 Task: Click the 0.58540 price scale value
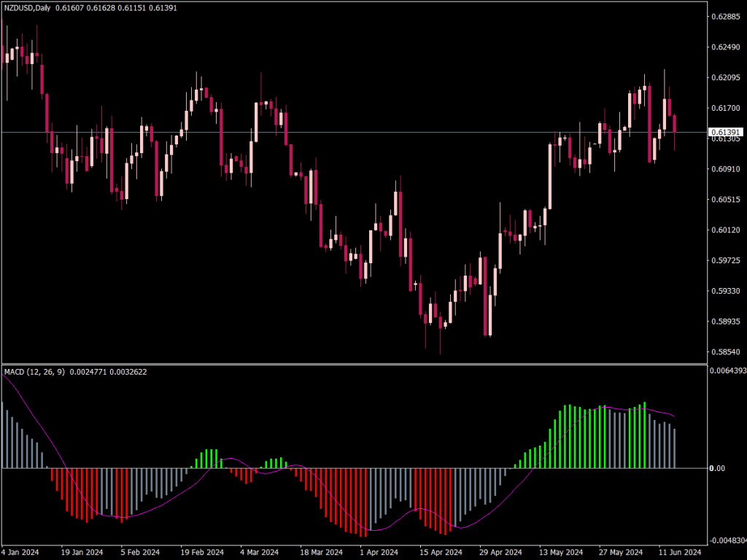(727, 350)
